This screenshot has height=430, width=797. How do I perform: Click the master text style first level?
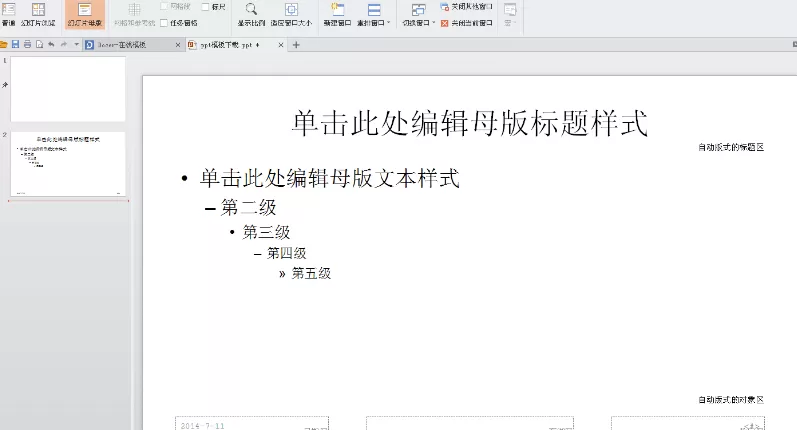coord(330,178)
